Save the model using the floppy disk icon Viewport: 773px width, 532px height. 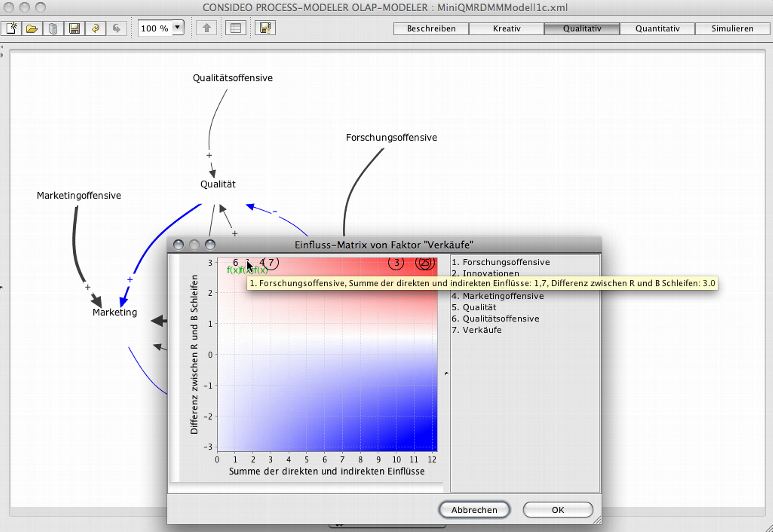[x=74, y=28]
